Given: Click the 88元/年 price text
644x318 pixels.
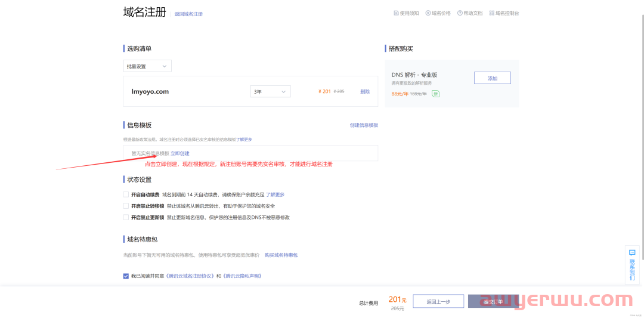Looking at the screenshot, I should pos(400,94).
